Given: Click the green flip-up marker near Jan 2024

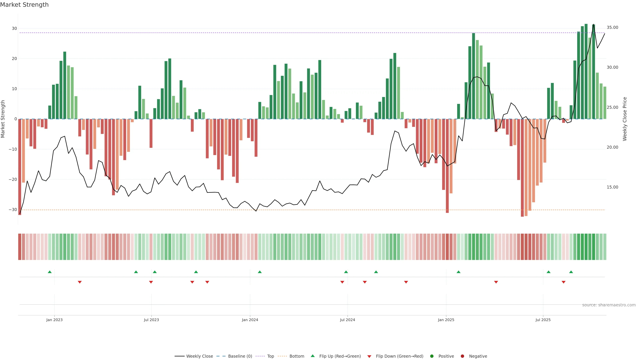Looking at the screenshot, I should click(260, 272).
